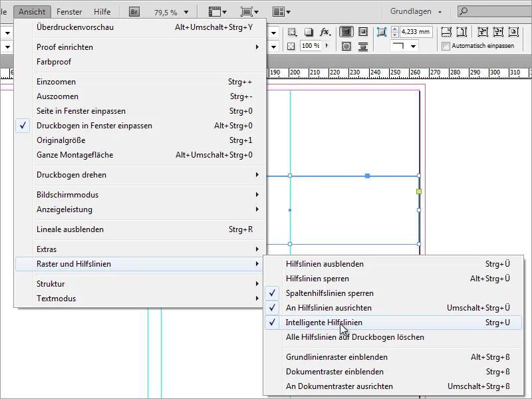Toggle Überdruckenvorschau
The height and width of the screenshot is (399, 532).
pyautogui.click(x=140, y=27)
